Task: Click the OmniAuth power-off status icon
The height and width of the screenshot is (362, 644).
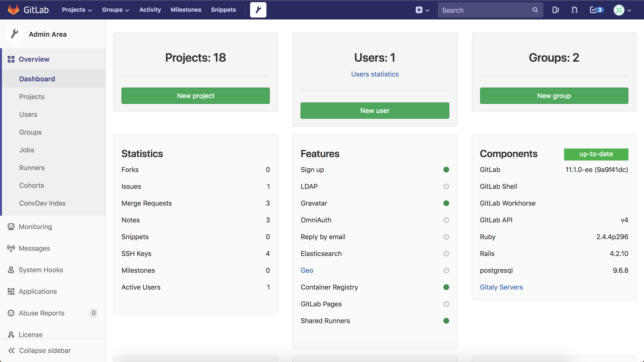Action: [x=446, y=220]
